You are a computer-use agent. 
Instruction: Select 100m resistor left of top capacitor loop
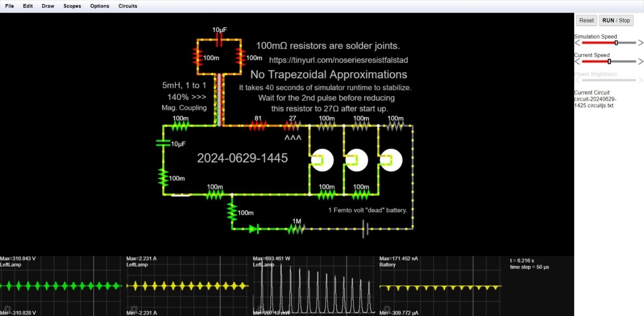coord(197,58)
